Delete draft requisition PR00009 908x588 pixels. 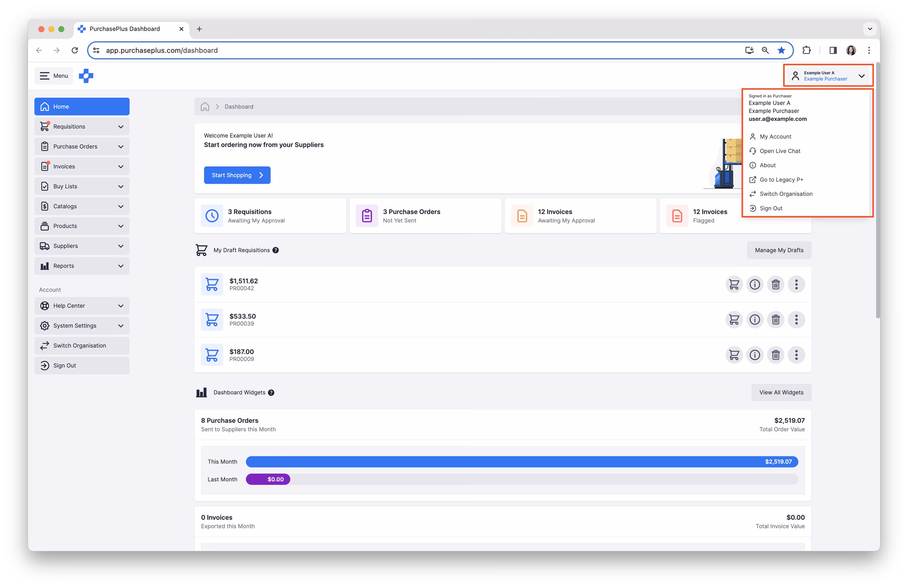[x=776, y=355]
